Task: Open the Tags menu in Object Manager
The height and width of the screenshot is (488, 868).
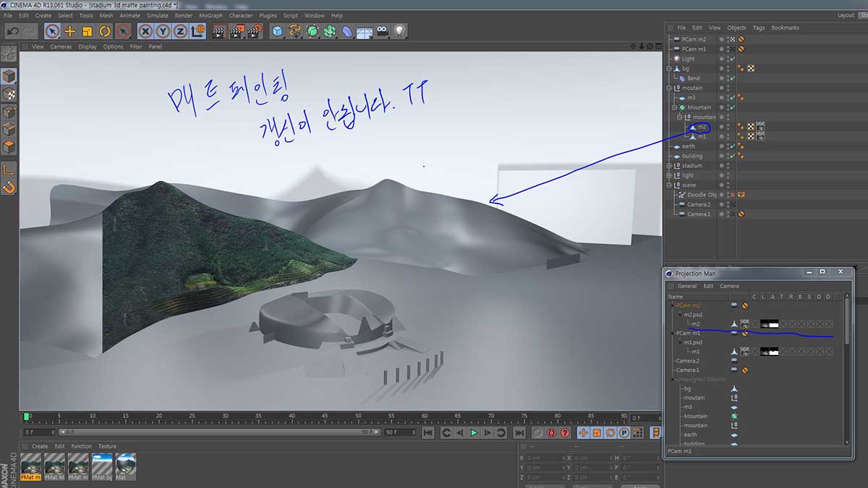Action: (x=758, y=28)
